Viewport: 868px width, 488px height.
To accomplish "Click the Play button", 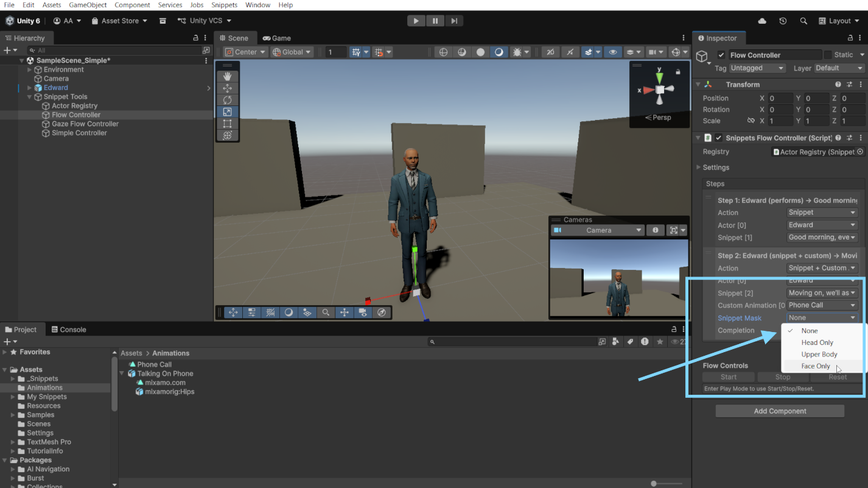I will pos(416,21).
